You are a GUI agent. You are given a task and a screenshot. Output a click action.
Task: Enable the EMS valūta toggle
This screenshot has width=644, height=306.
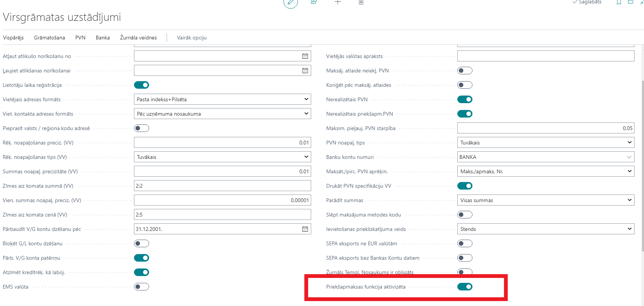click(142, 287)
